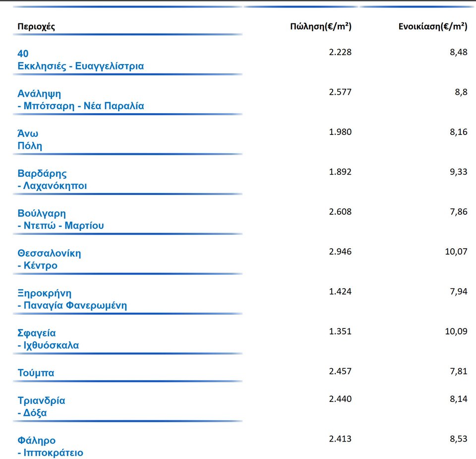The height and width of the screenshot is (459, 476).
Task: Click the Περιοχές column header
Action: pyautogui.click(x=36, y=27)
